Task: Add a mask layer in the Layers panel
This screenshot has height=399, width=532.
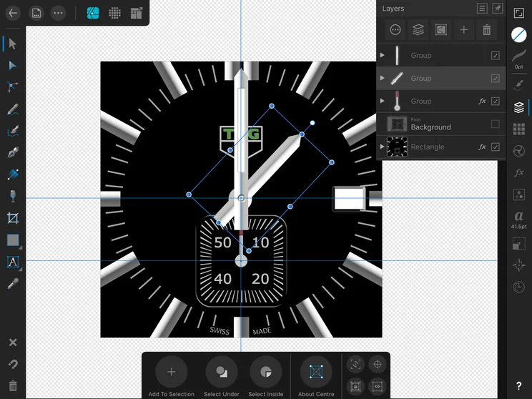Action: pos(440,30)
